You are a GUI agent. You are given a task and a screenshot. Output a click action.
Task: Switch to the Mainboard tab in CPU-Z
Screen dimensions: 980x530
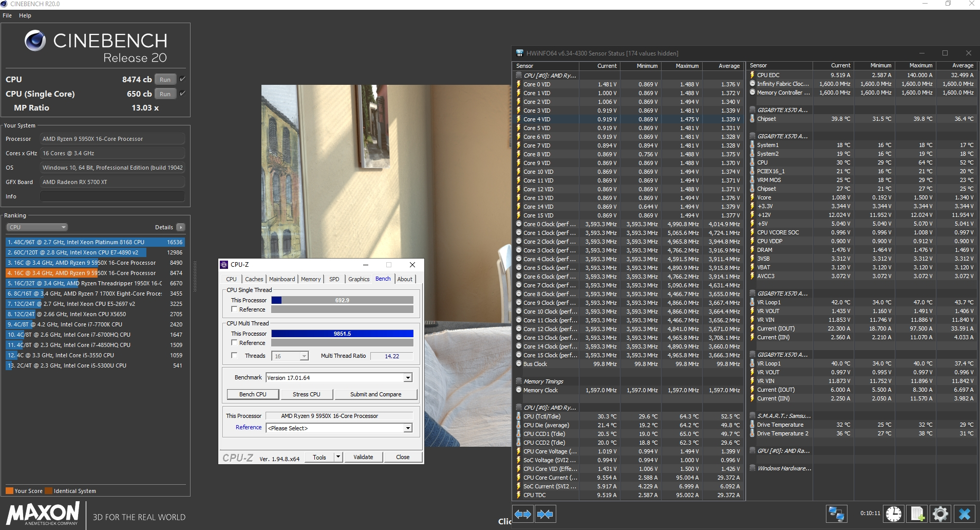click(282, 279)
